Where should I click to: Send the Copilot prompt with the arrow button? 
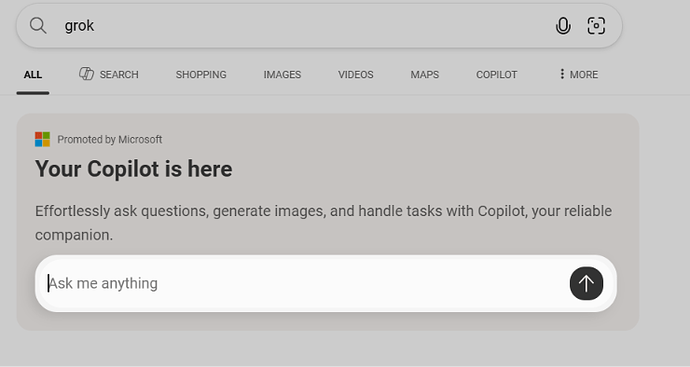click(586, 283)
